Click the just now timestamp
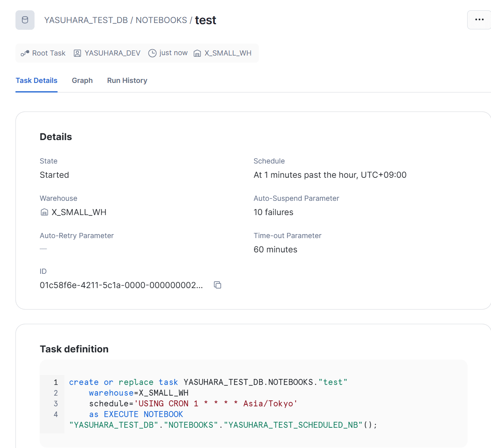This screenshot has height=448, width=491. point(173,53)
